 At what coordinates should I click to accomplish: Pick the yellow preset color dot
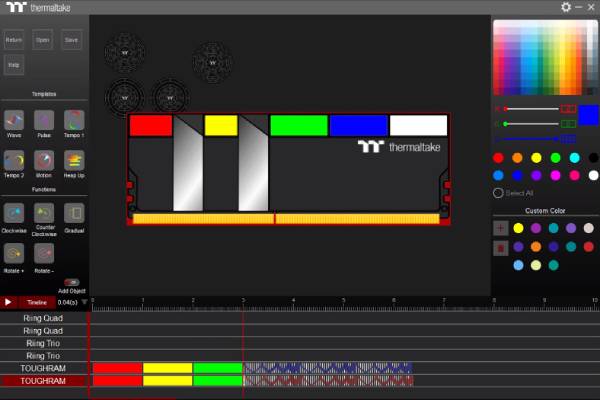(x=536, y=158)
